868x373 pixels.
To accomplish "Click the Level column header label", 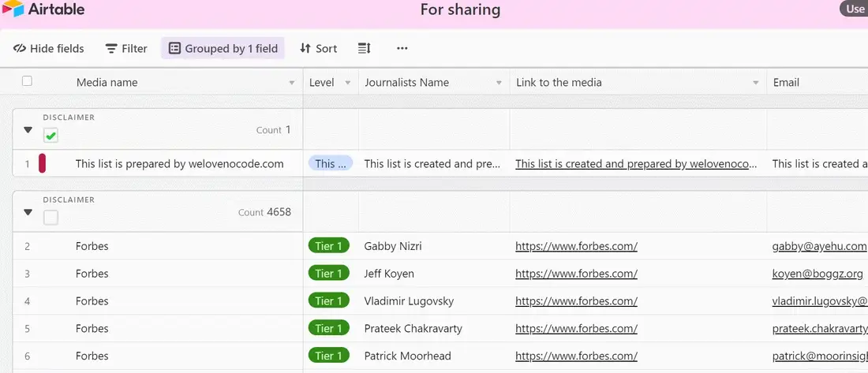I will click(x=322, y=83).
